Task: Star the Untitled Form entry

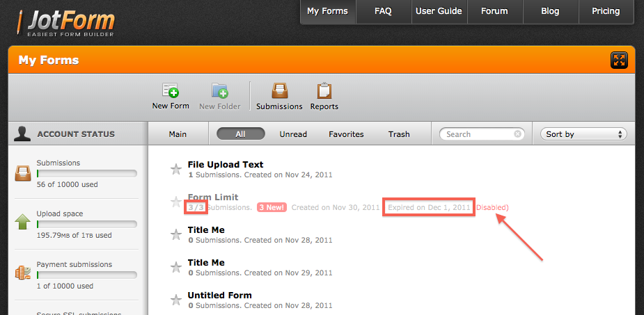Action: [176, 300]
